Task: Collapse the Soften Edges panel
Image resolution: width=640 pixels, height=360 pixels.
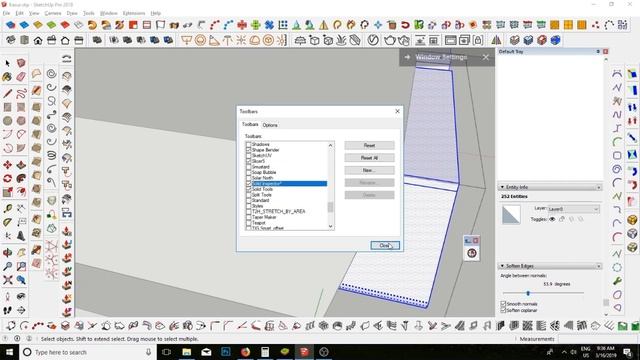Action: click(x=502, y=266)
